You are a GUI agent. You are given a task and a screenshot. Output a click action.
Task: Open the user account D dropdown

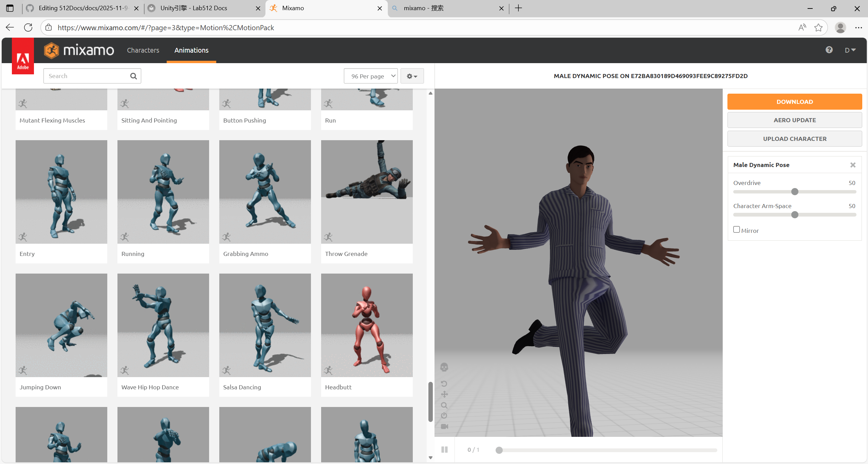tap(850, 50)
